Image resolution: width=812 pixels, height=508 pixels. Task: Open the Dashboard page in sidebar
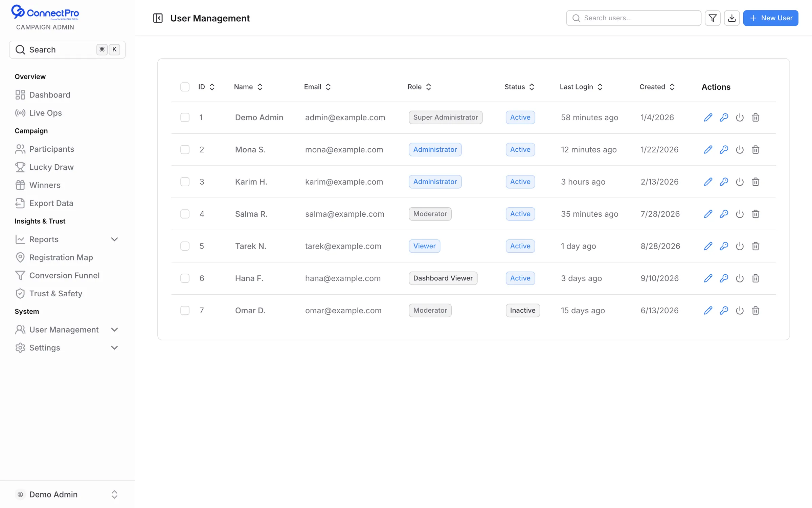[67, 95]
